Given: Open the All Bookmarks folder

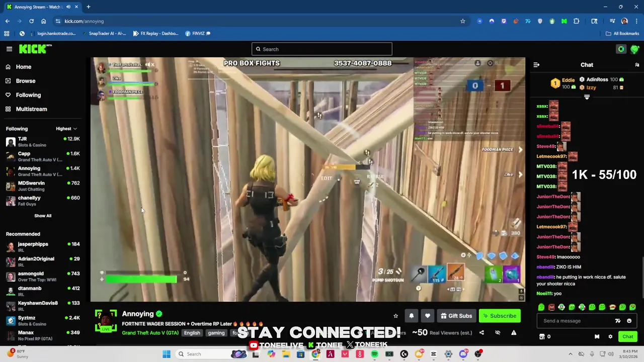Looking at the screenshot, I should 622,34.
